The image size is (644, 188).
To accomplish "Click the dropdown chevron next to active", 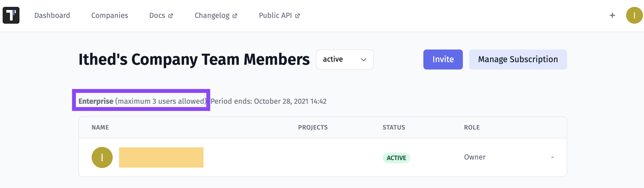I will tap(364, 60).
